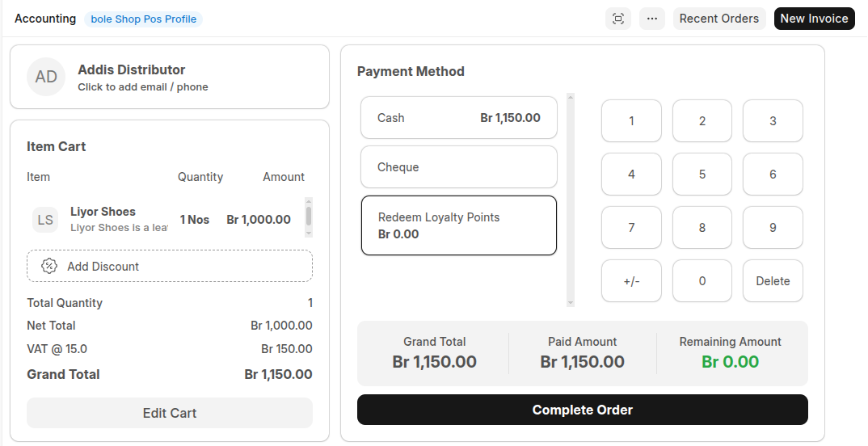The image size is (868, 446).
Task: Open the three-dots more options menu
Action: [651, 19]
